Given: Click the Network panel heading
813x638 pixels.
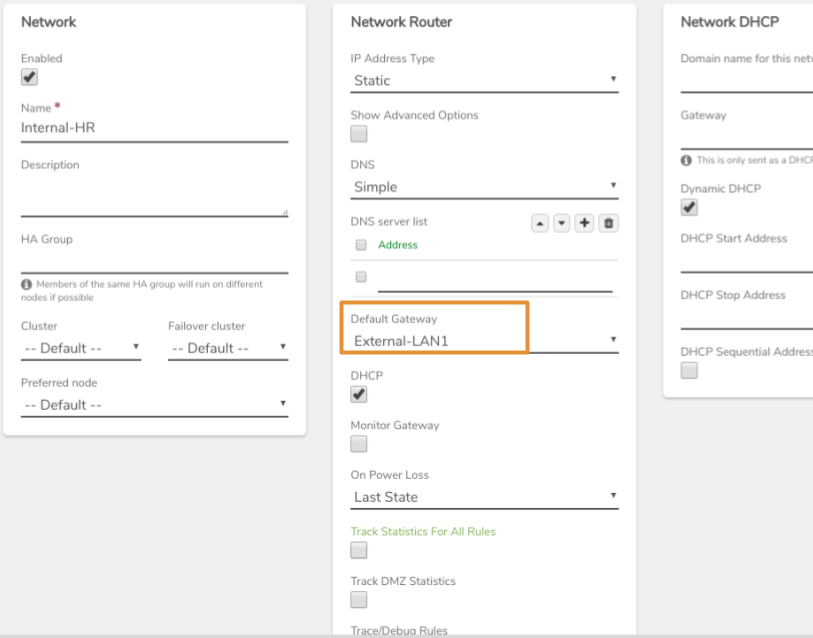Looking at the screenshot, I should tap(48, 22).
